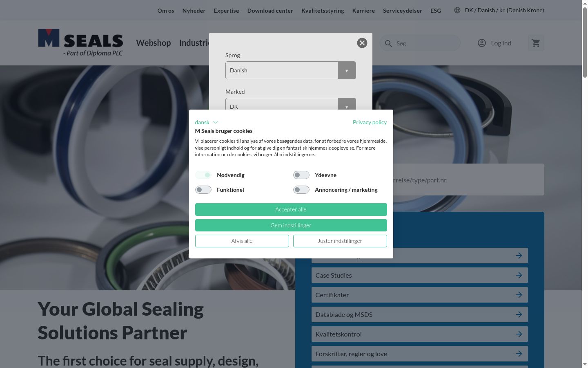Click the Gem indstillinger button
This screenshot has width=588, height=368.
pos(291,225)
